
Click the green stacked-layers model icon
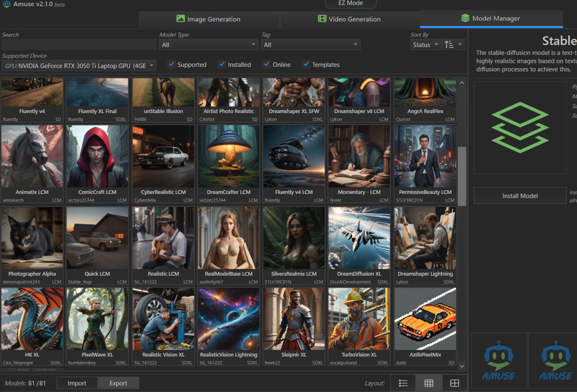coord(520,127)
